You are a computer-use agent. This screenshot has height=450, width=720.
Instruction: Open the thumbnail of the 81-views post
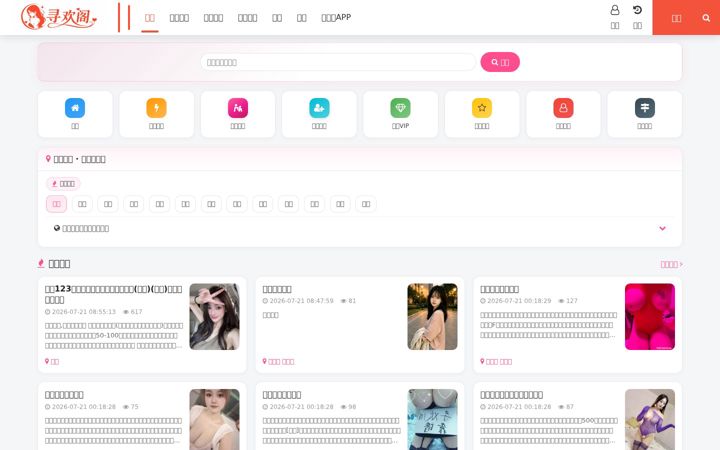(432, 316)
